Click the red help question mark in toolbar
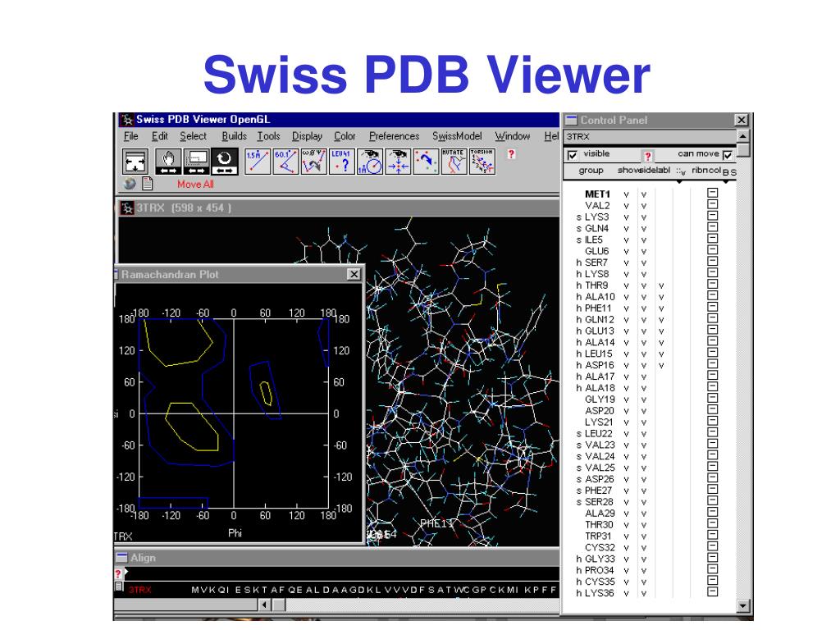Viewport: 840px width, 630px height. click(x=511, y=154)
